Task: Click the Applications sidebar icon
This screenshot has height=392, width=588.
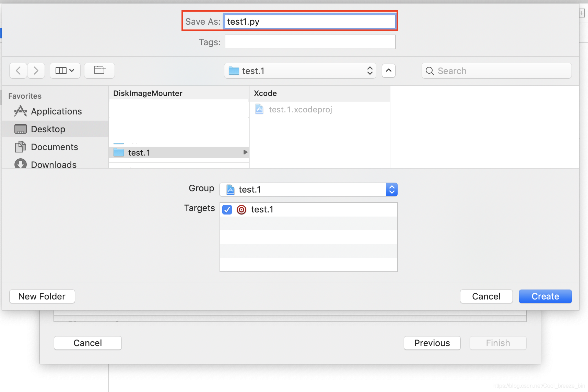Action: click(21, 111)
